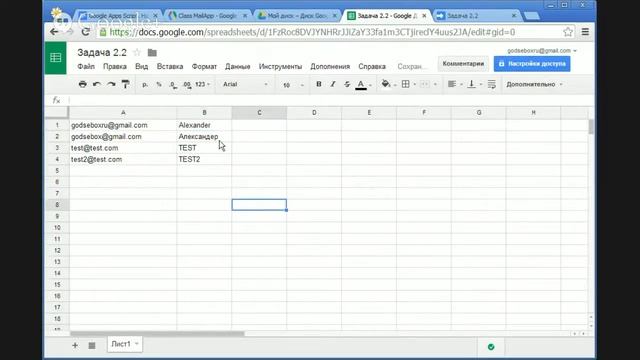Toggle text wrapping
Viewport: 640px width, 360px height.
(491, 84)
